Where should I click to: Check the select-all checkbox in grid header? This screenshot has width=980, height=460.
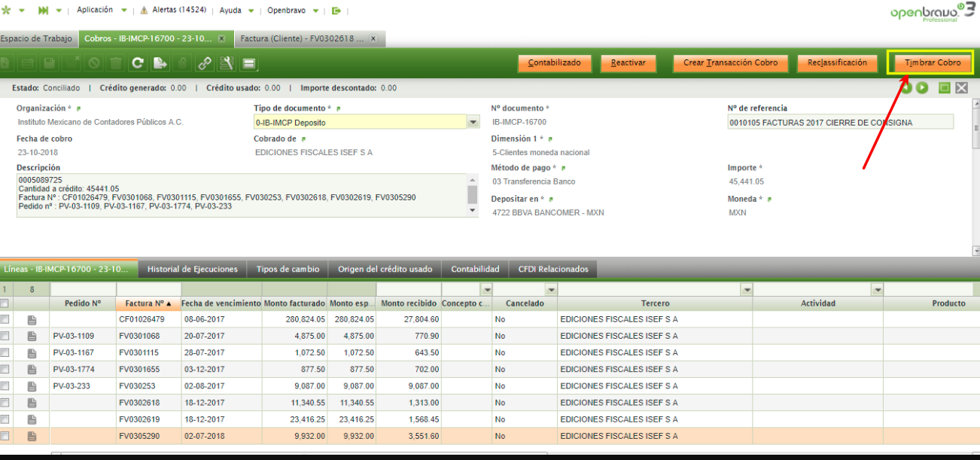click(x=5, y=303)
